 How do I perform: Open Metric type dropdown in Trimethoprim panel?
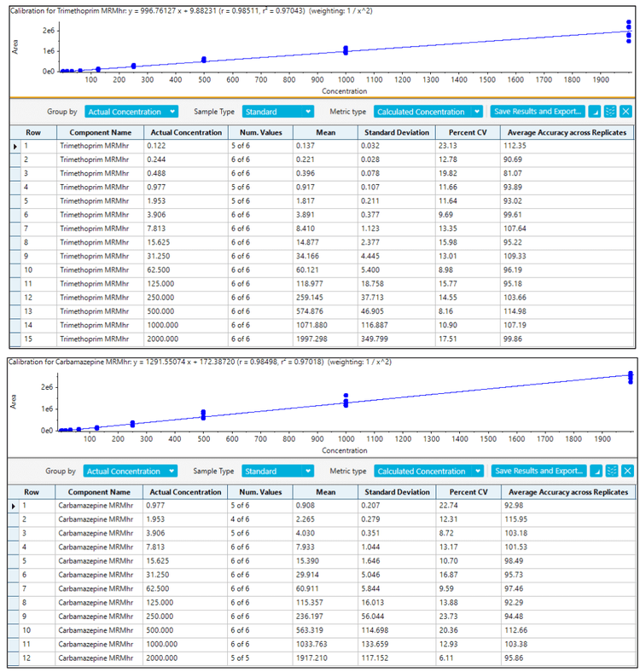point(428,112)
